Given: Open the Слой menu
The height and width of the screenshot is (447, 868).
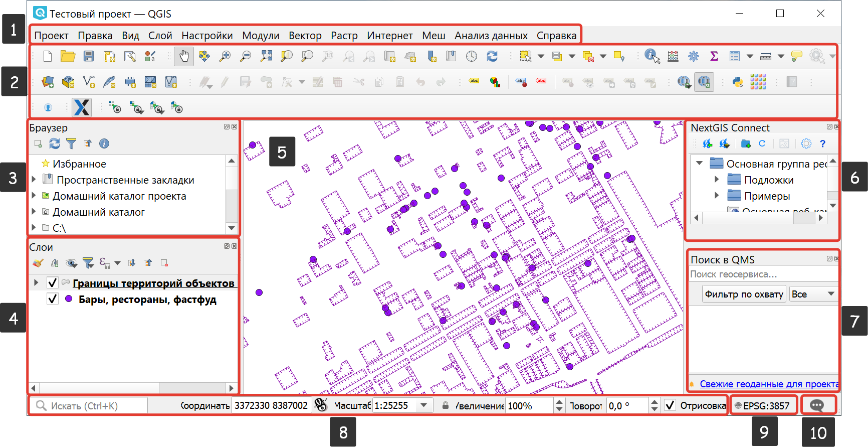Looking at the screenshot, I should click(160, 36).
